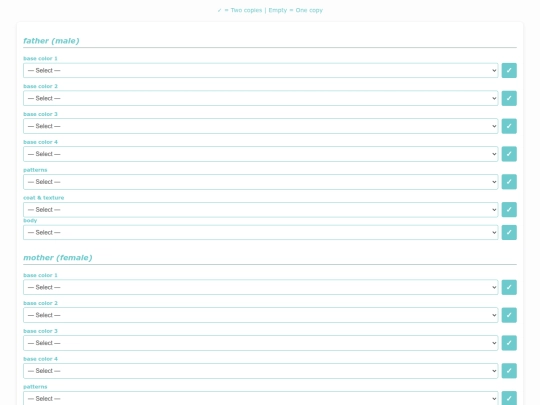Toggle two copies for mother's base color 3

point(509,343)
